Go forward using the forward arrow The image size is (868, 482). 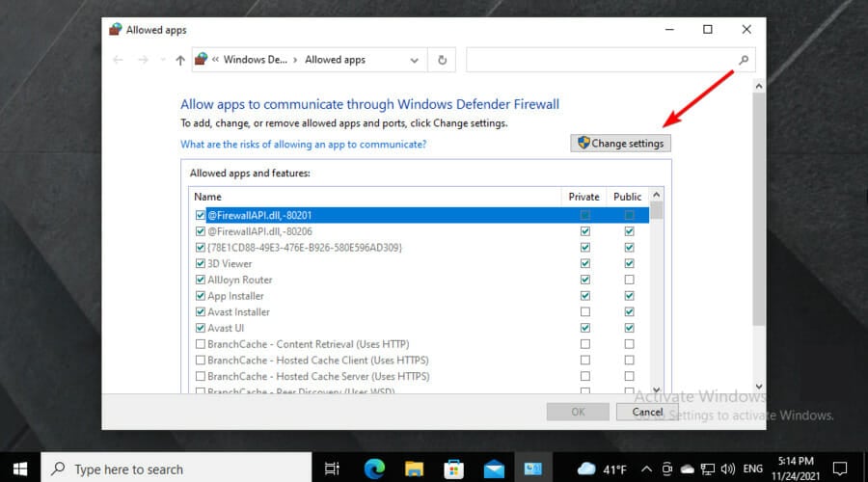click(143, 60)
